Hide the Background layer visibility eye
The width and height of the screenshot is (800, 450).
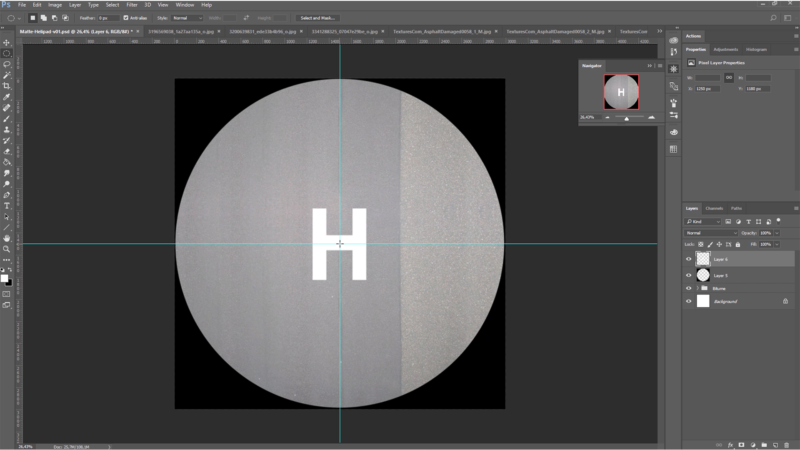[x=688, y=302]
